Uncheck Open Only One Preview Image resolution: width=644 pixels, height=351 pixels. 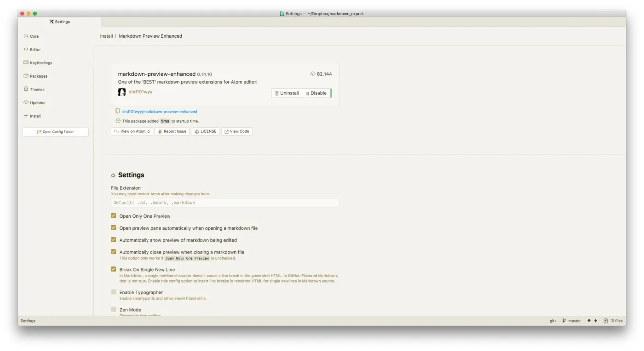(x=113, y=216)
